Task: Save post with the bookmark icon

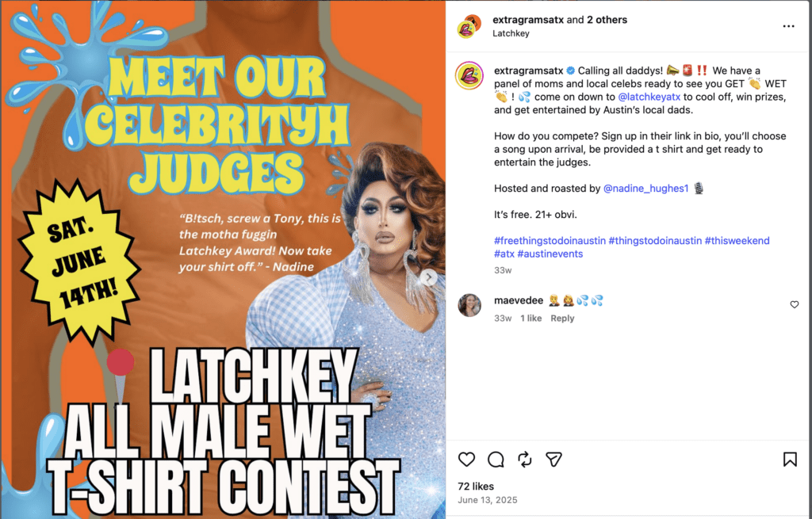Action: coord(790,459)
